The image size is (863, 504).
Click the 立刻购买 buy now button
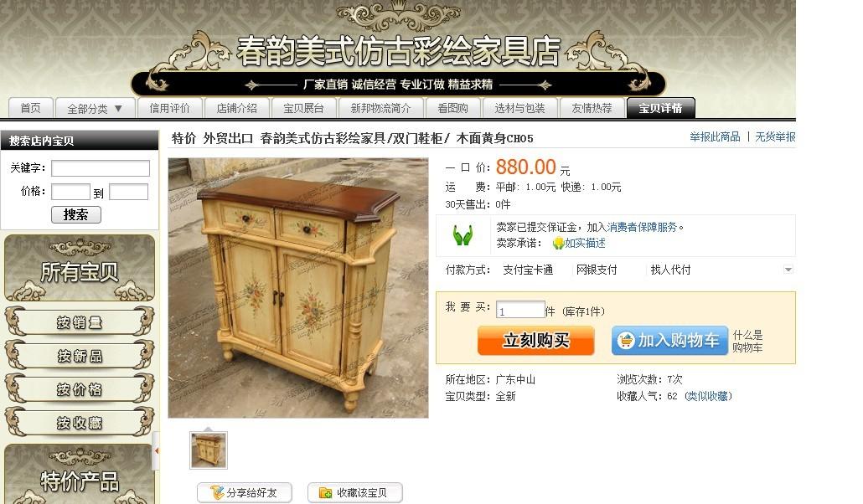tap(535, 341)
